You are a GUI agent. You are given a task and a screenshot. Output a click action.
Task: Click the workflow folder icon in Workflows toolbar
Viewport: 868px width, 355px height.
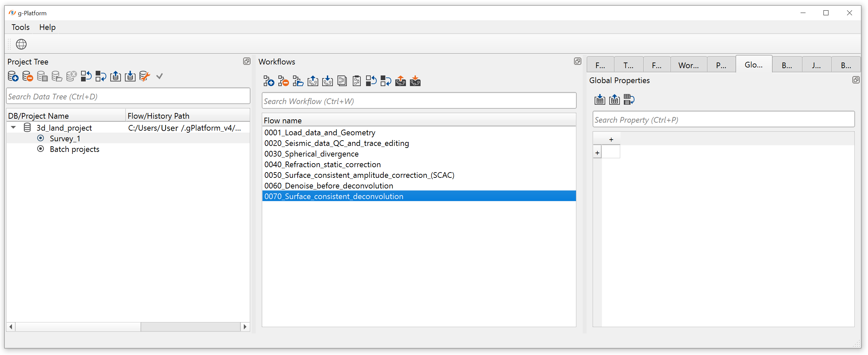[298, 81]
